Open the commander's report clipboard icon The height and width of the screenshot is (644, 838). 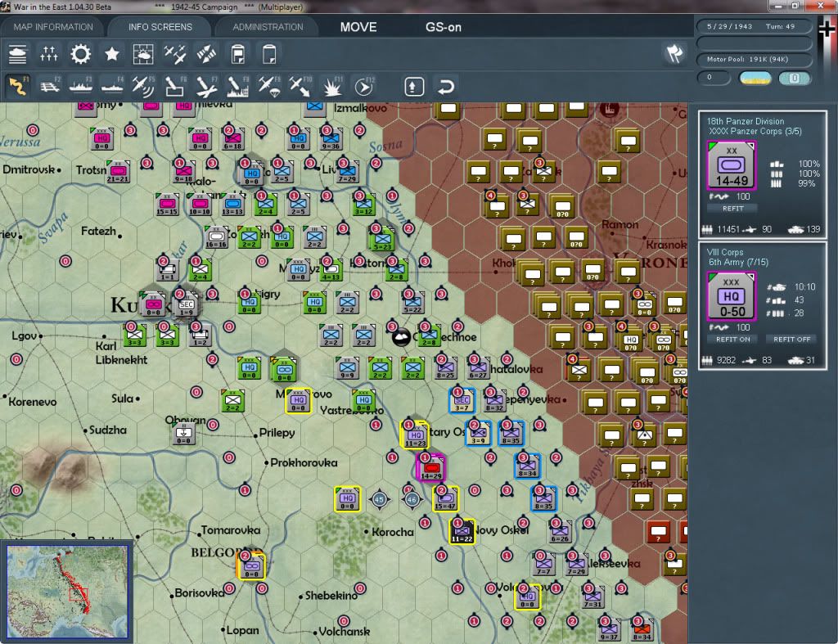[238, 55]
